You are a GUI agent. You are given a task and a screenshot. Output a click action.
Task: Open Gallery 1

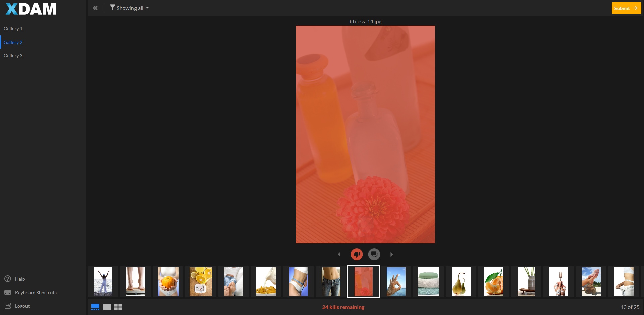click(13, 29)
